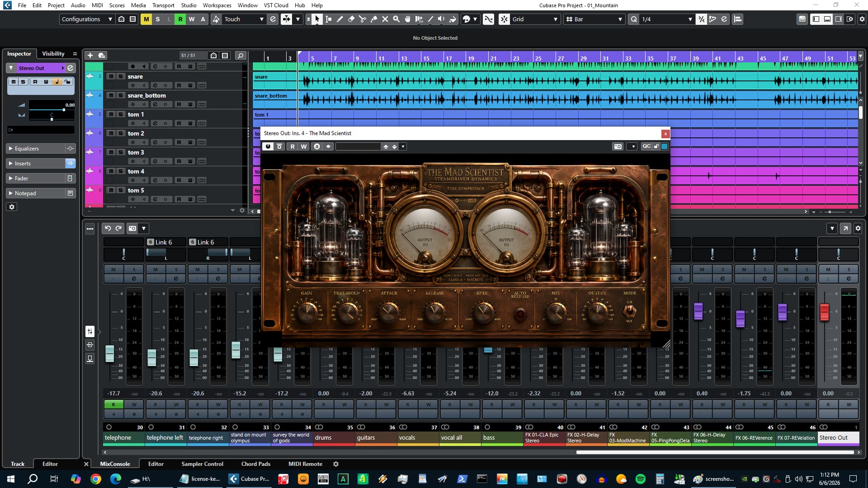
Task: Click the Cubase taskbar icon
Action: (250, 479)
